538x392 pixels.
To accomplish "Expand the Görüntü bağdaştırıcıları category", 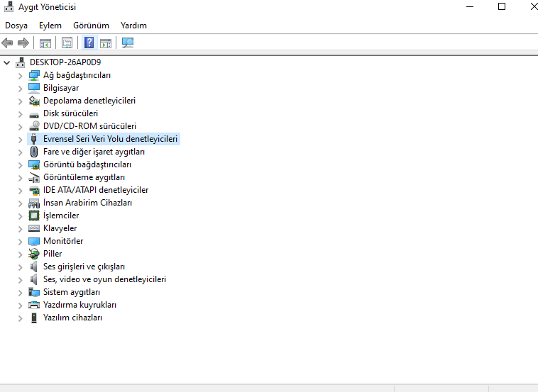I will [21, 165].
